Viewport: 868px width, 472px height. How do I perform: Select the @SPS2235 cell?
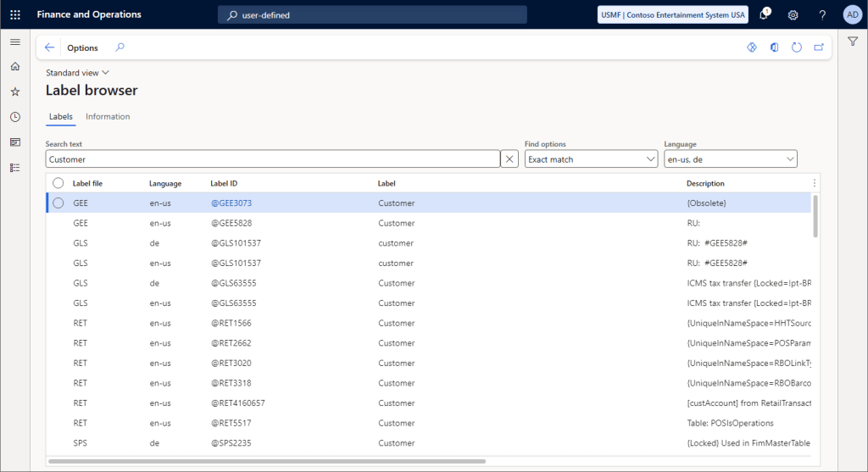231,442
